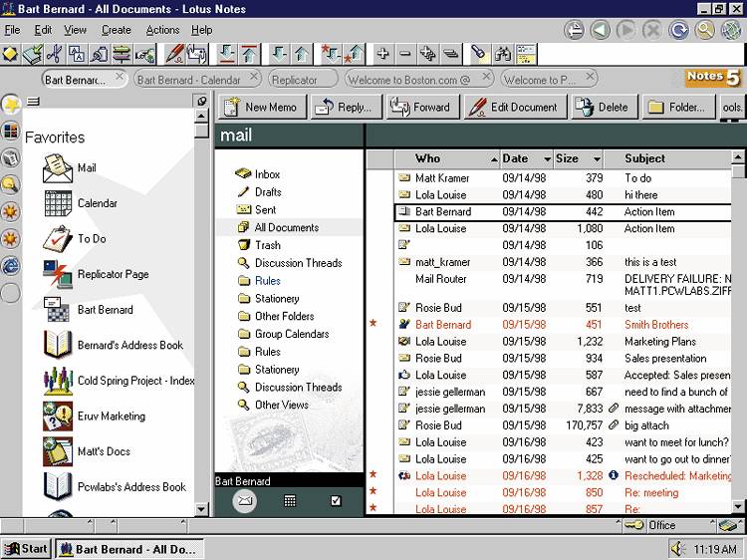Click the plus Expand toolbar icon
The image size is (747, 560).
click(382, 54)
